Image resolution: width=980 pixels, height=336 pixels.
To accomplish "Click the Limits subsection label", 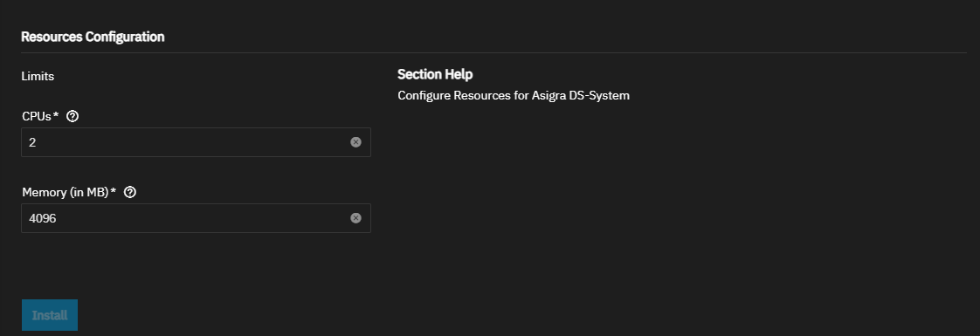I will pyautogui.click(x=38, y=76).
